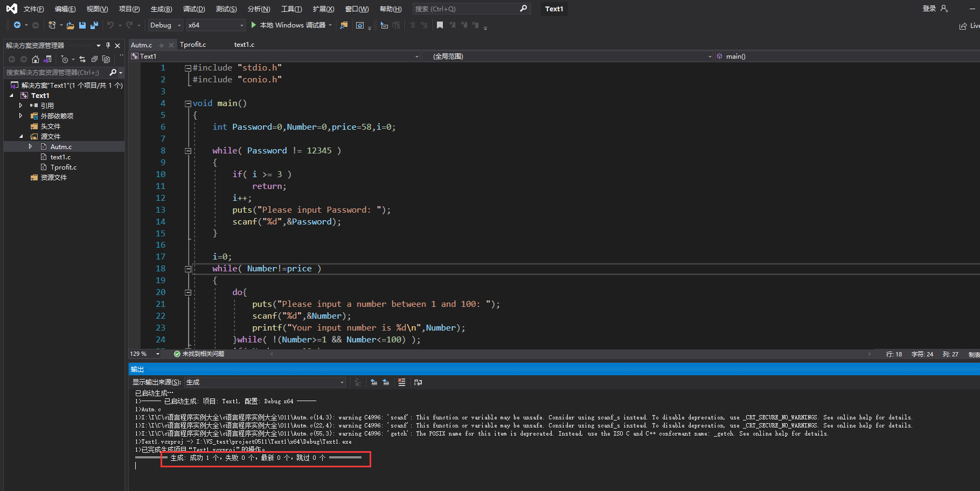
Task: Start debugging with 本地 Windows 调试器
Action: pyautogui.click(x=291, y=25)
